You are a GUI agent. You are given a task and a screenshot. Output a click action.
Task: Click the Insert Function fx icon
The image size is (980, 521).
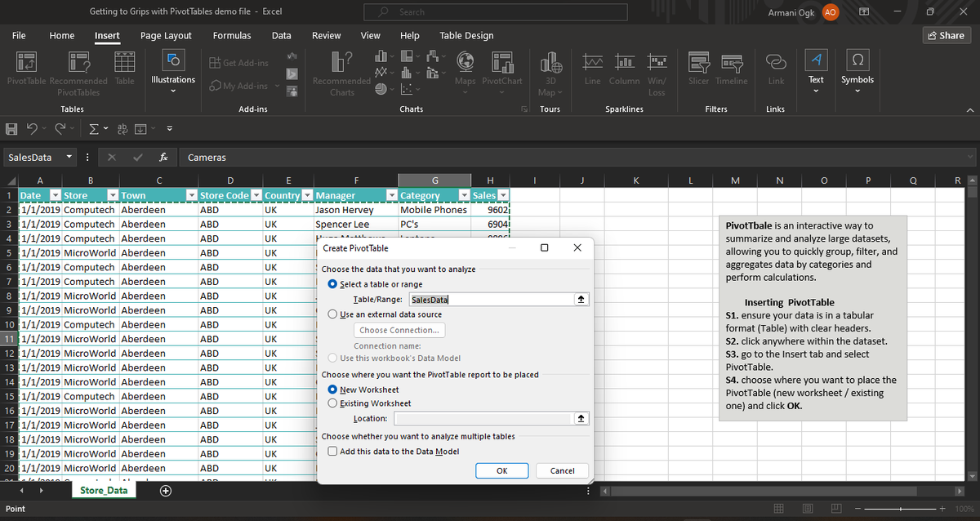point(163,157)
